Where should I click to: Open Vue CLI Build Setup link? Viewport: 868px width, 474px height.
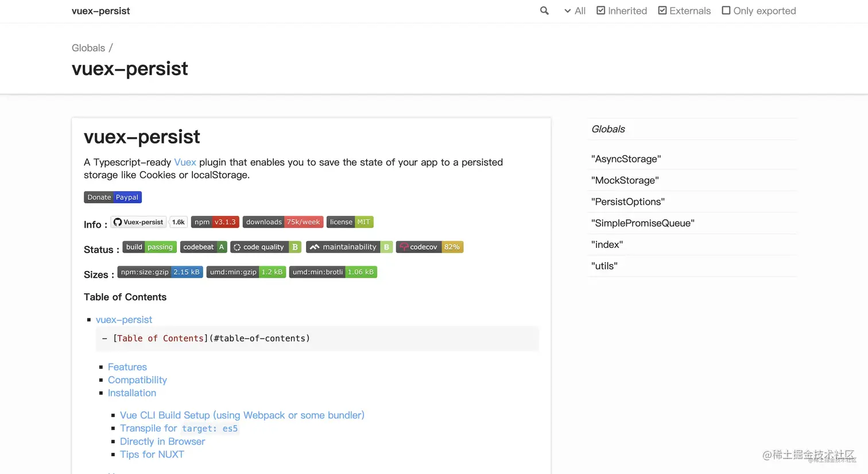(242, 415)
